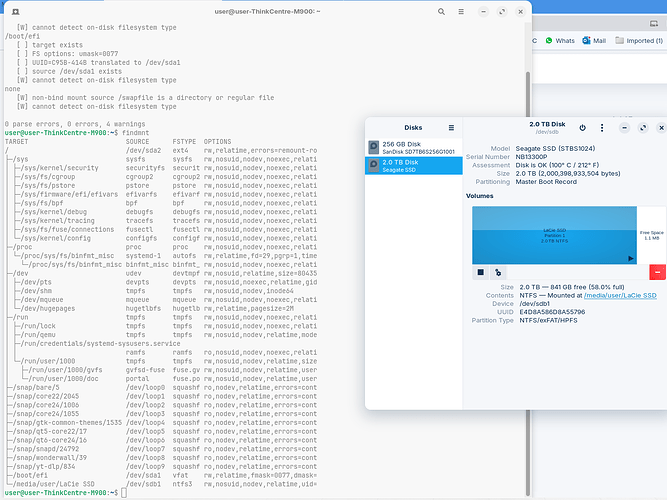Click the UUID value E4D8A586D8A55796

click(x=552, y=312)
